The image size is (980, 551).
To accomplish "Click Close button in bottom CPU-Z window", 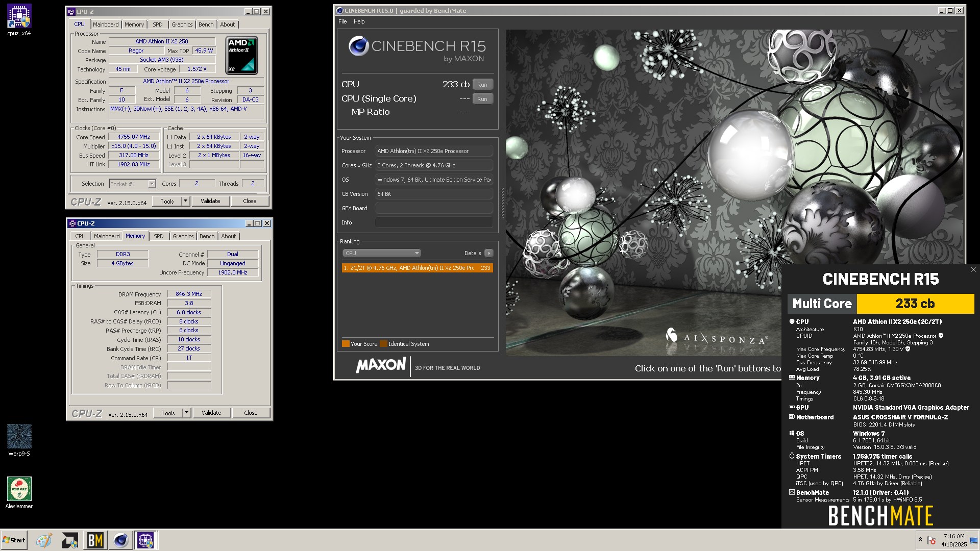I will [x=251, y=413].
